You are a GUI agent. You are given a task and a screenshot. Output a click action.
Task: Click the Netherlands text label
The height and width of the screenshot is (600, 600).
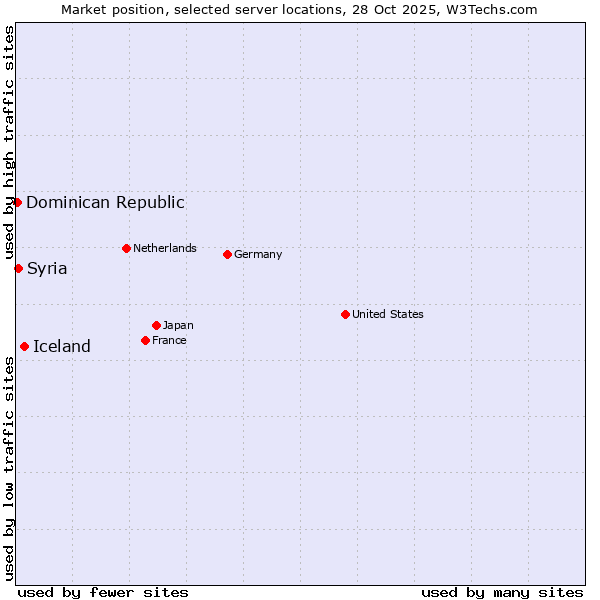point(164,248)
